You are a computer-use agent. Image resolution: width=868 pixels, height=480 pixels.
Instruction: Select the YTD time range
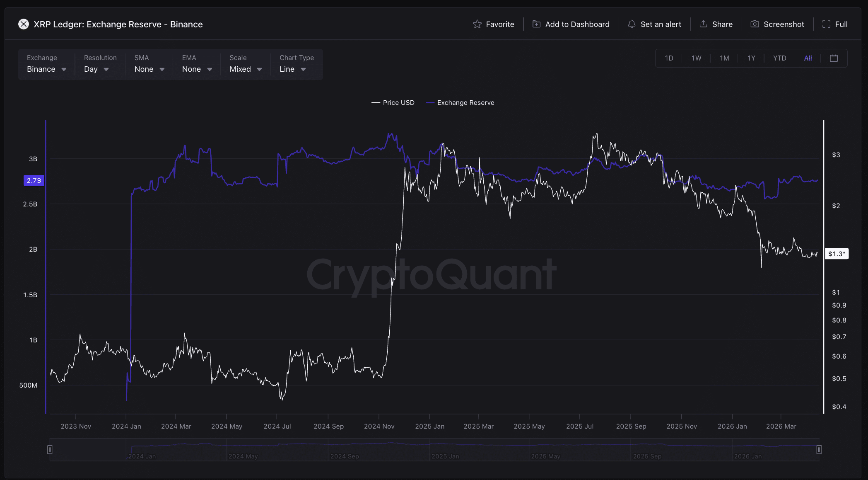click(779, 58)
